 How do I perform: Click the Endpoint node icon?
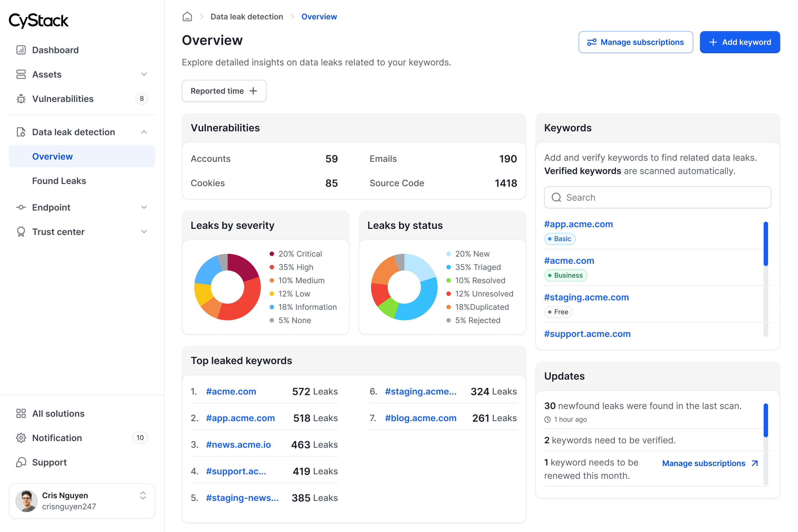pos(21,207)
